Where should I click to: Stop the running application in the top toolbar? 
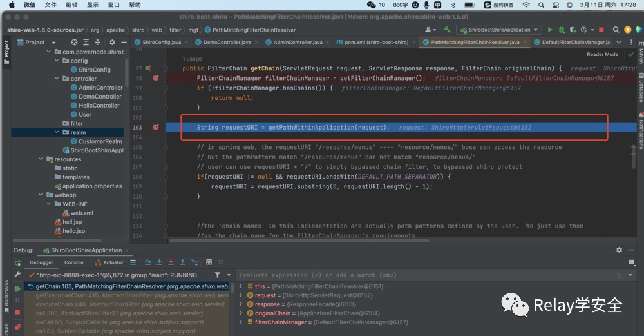coord(601,30)
